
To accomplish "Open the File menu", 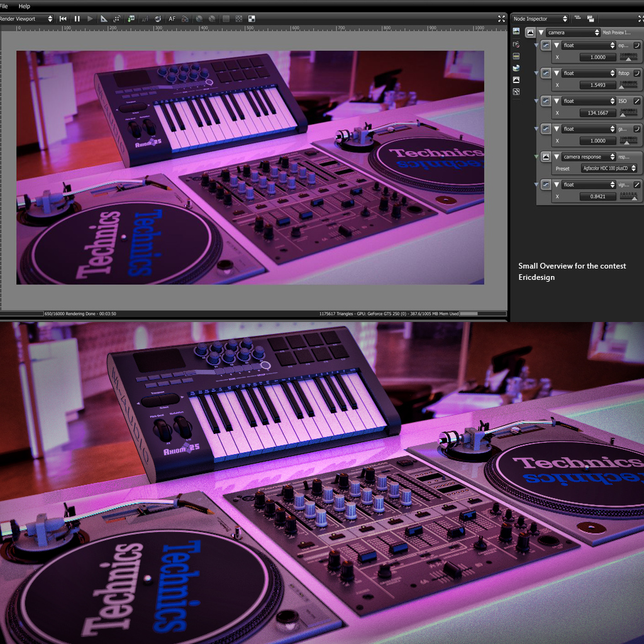I will click(4, 6).
